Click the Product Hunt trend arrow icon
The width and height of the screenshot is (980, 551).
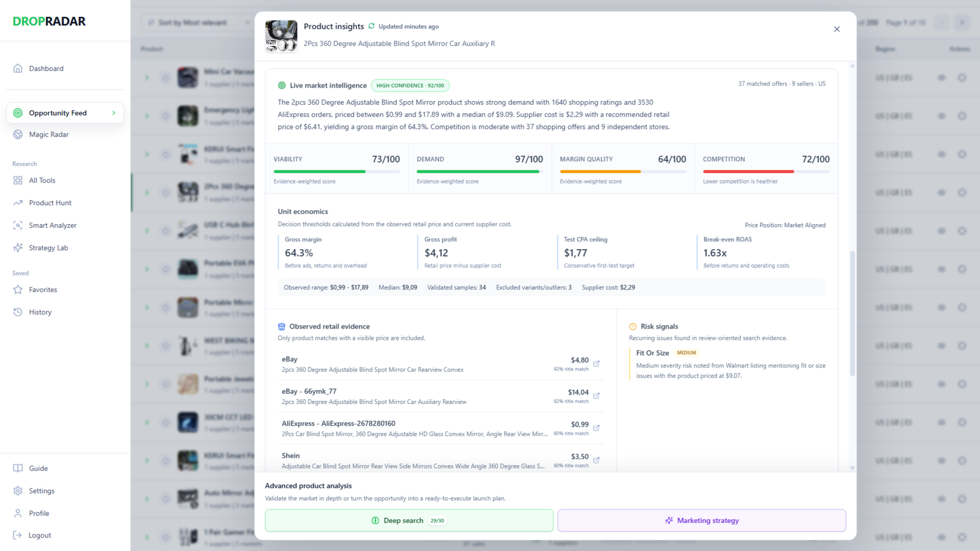18,203
